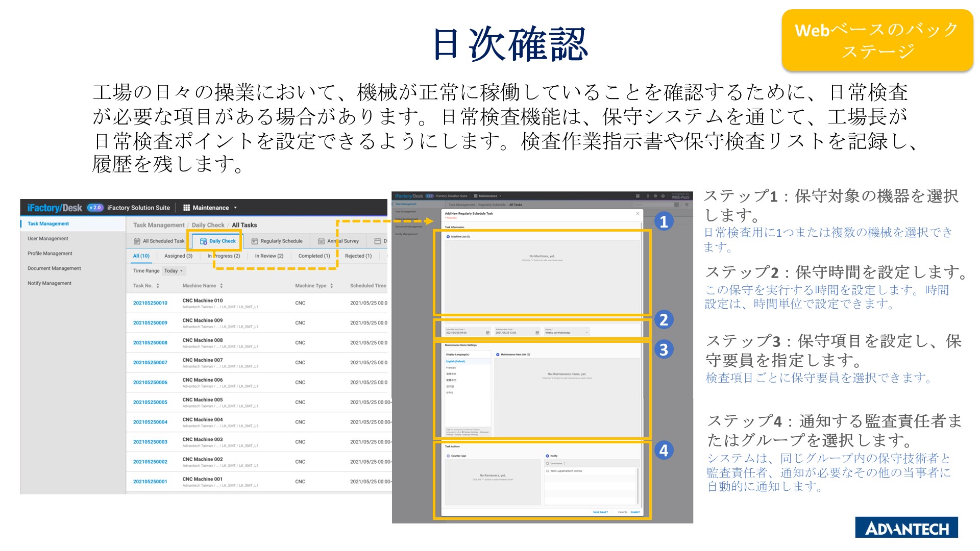Click the iFactory/Desk logo in left screenshot
The image size is (980, 551).
(x=55, y=208)
